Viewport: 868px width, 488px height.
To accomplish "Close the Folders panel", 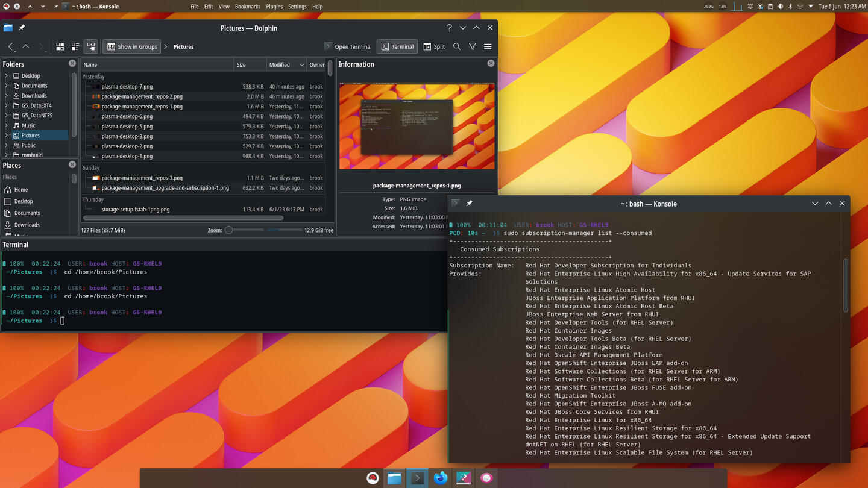I will pos(72,63).
